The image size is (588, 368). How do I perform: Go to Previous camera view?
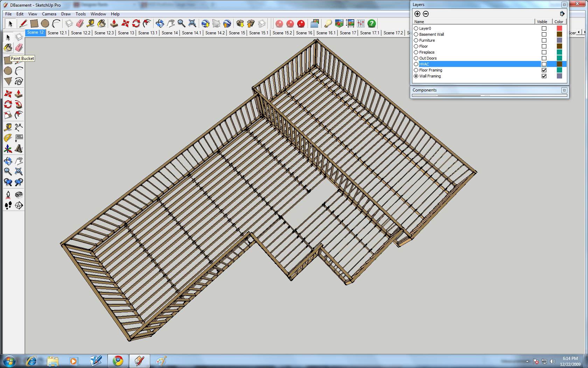coord(8,182)
